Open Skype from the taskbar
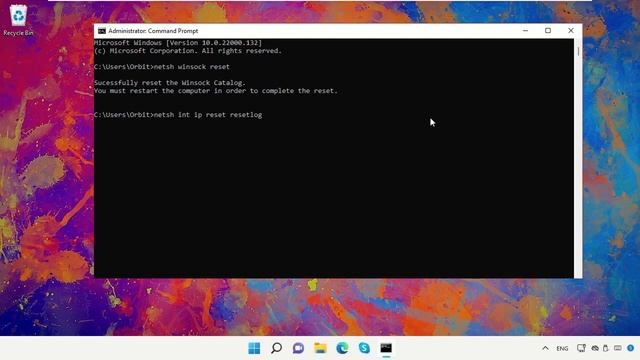 (364, 348)
